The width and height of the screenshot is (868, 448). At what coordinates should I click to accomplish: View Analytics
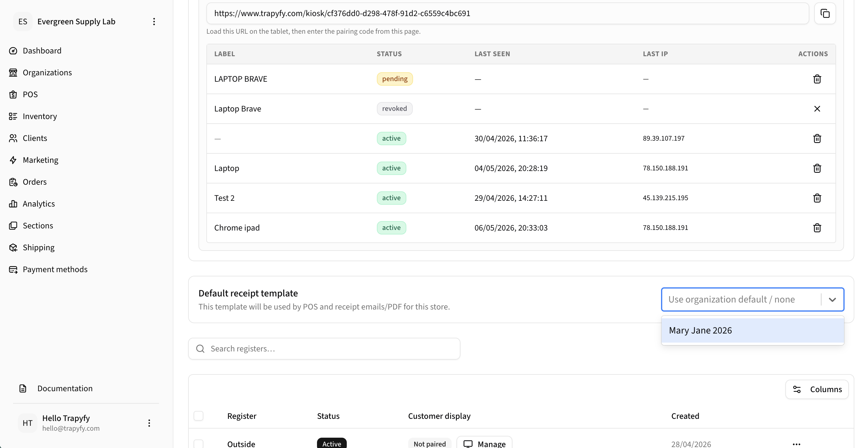pos(39,204)
